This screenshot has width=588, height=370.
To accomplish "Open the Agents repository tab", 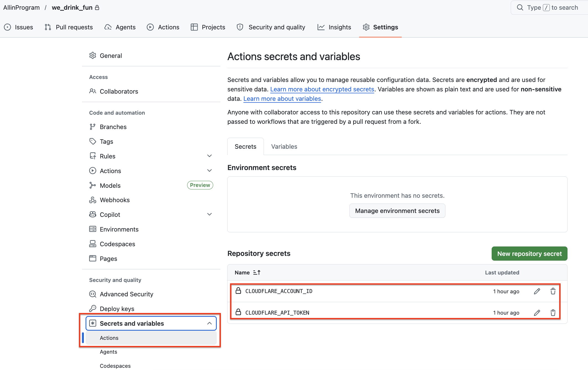I will pos(120,27).
